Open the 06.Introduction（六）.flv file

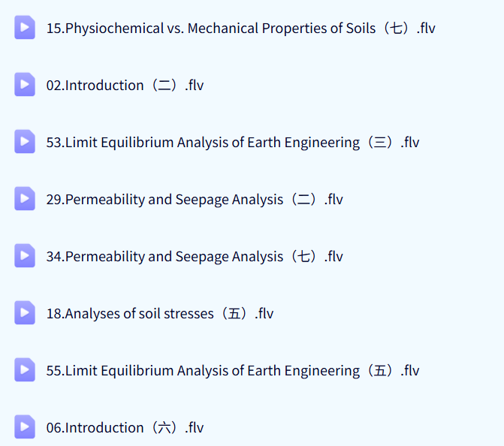click(125, 428)
